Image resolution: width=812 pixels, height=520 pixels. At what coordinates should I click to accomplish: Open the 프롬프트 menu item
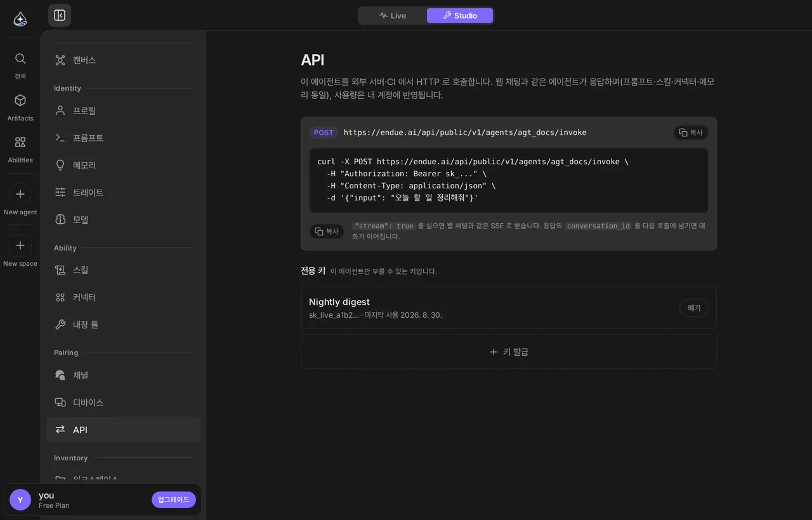[124, 138]
